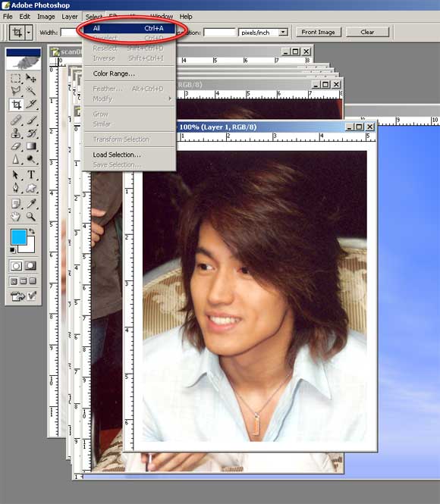Select the Polygonal Lasso tool

tap(15, 91)
